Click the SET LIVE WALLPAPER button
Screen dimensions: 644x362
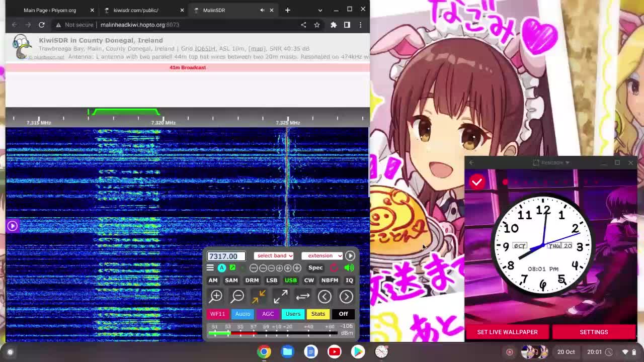pos(507,332)
